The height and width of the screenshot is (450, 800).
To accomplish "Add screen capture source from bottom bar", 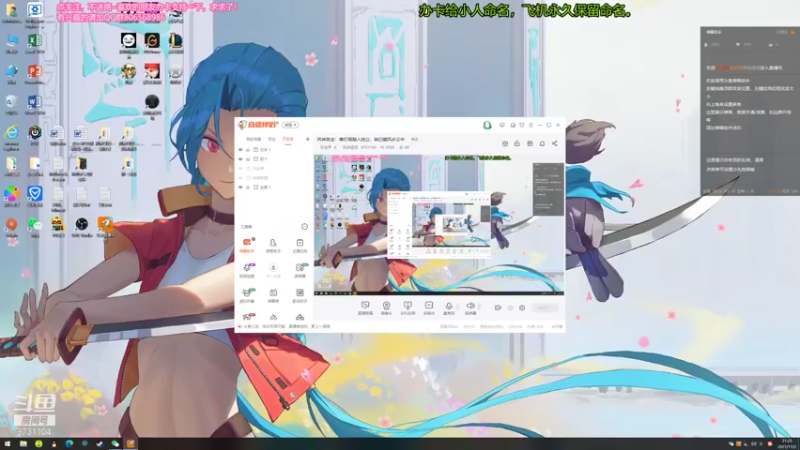I will click(x=365, y=307).
